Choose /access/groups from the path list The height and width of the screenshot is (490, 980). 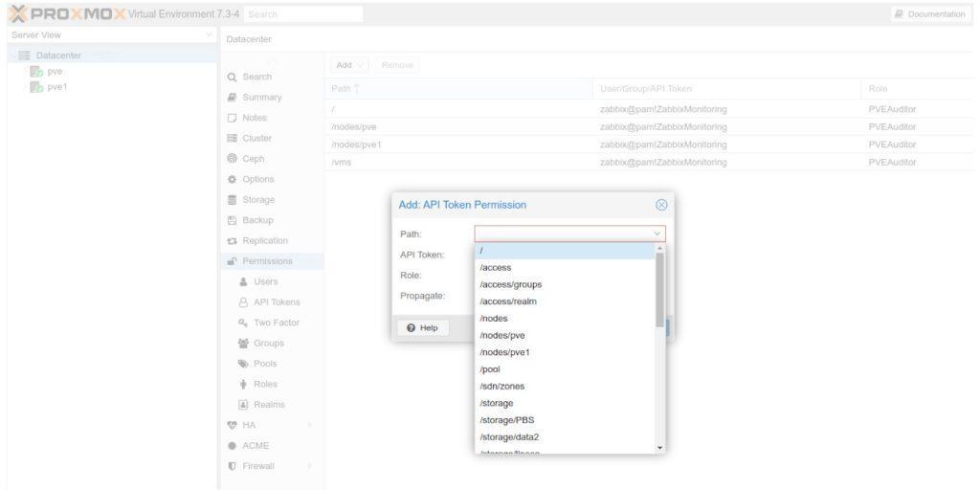[x=565, y=284]
